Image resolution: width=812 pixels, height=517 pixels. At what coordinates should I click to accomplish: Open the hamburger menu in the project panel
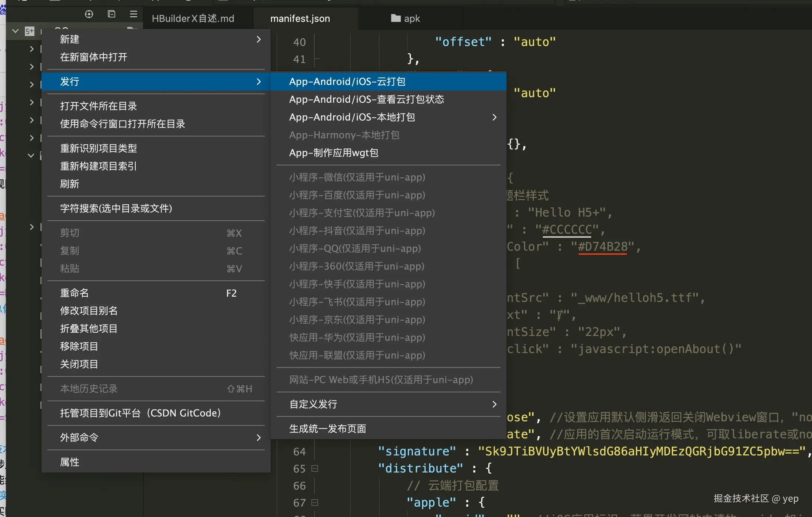tap(133, 14)
